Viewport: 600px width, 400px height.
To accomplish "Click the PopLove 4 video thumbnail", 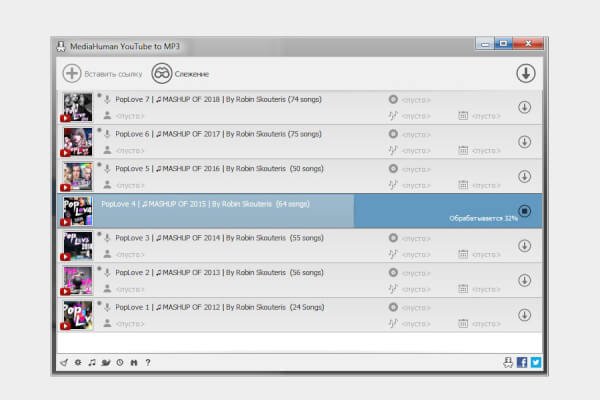I will (78, 211).
